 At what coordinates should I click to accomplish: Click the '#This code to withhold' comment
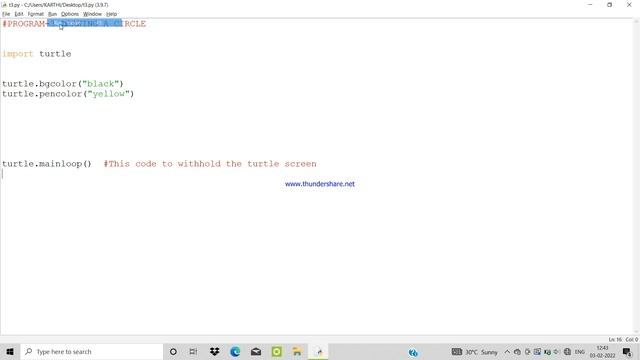pyautogui.click(x=210, y=164)
